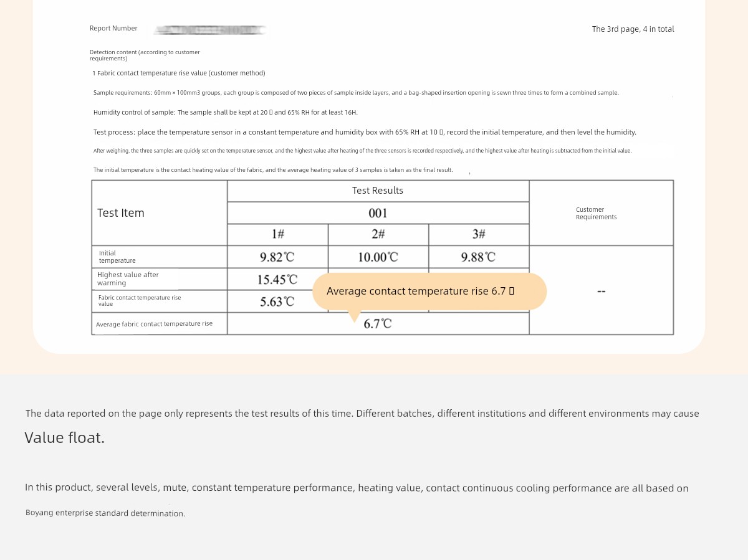Click the "Value float." text
748x560 pixels.
[65, 438]
